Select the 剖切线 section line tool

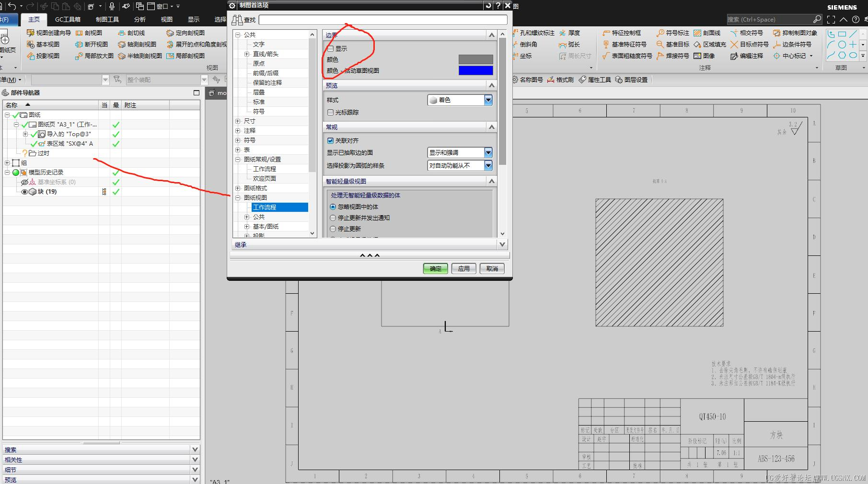[131, 33]
